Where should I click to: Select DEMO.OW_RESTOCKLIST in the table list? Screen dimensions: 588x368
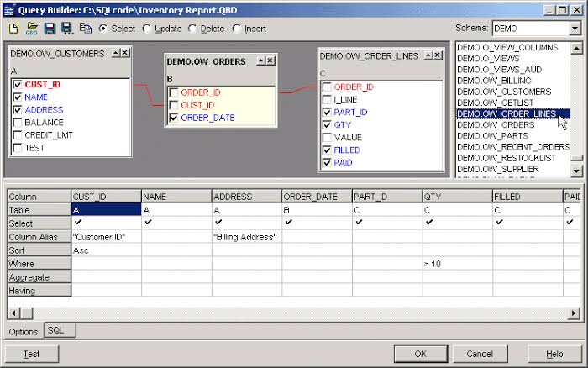click(512, 158)
